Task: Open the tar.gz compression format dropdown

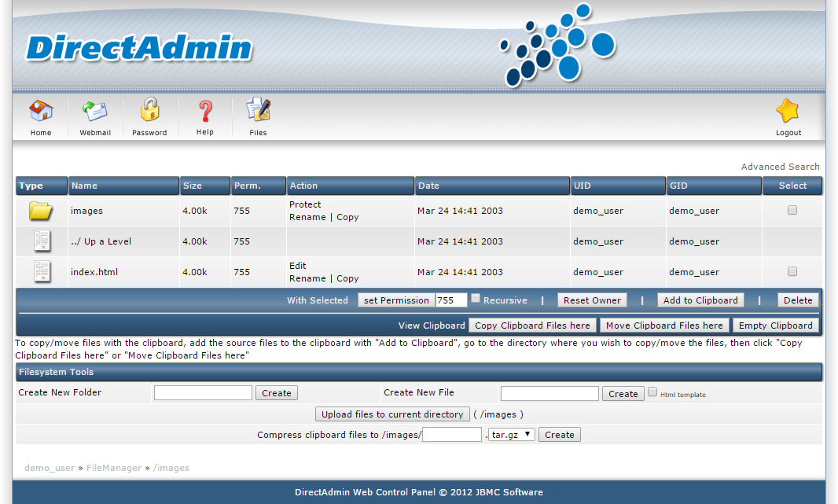Action: [x=512, y=435]
